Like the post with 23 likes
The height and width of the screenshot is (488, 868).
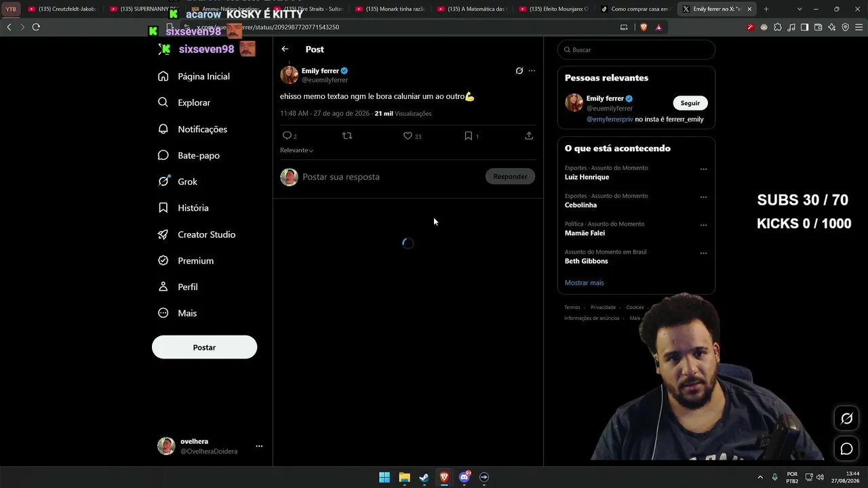pos(408,136)
